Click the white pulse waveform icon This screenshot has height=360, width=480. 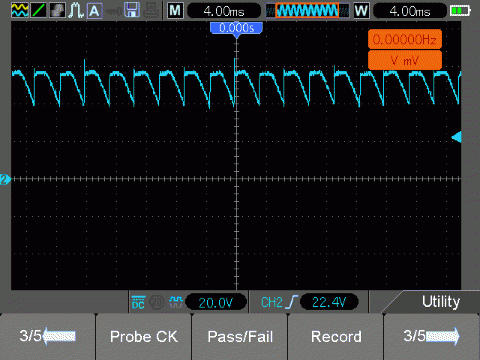point(76,10)
